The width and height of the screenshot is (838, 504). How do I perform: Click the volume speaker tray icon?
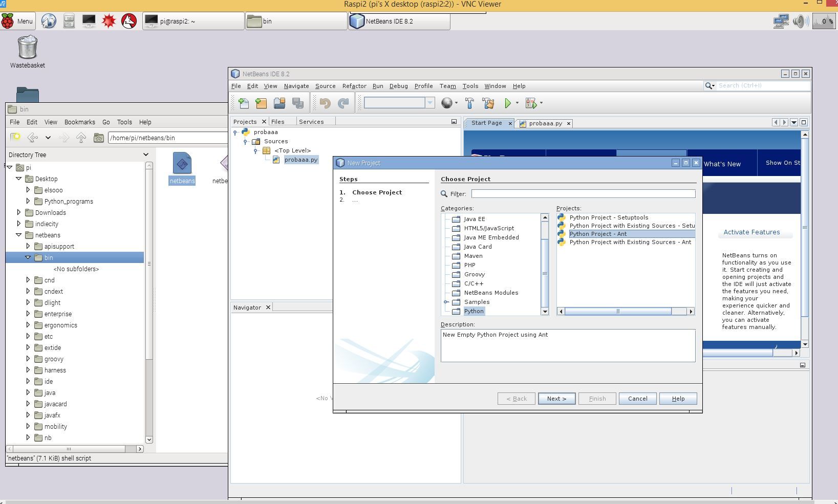(x=800, y=21)
